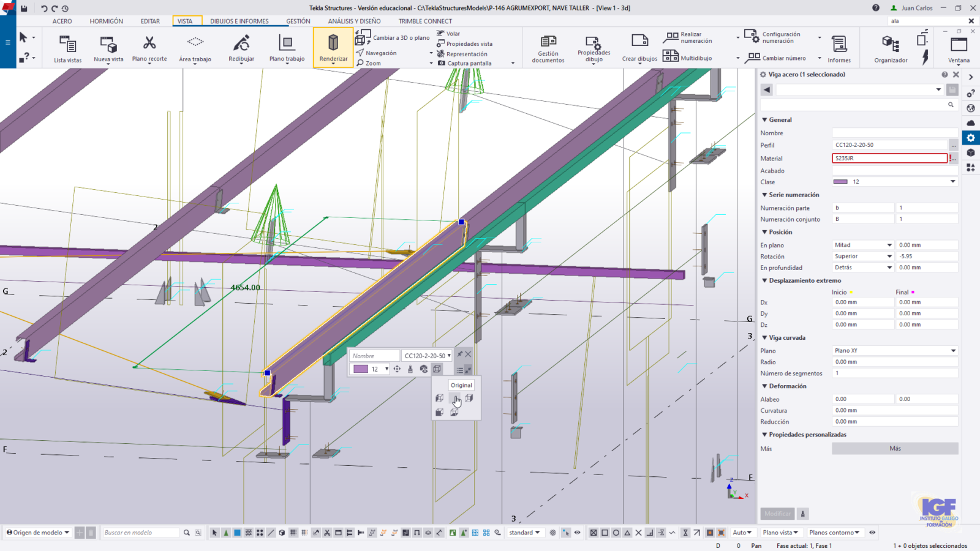
Task: Open the DIBUJOS E INFORMES tab
Action: 239,21
